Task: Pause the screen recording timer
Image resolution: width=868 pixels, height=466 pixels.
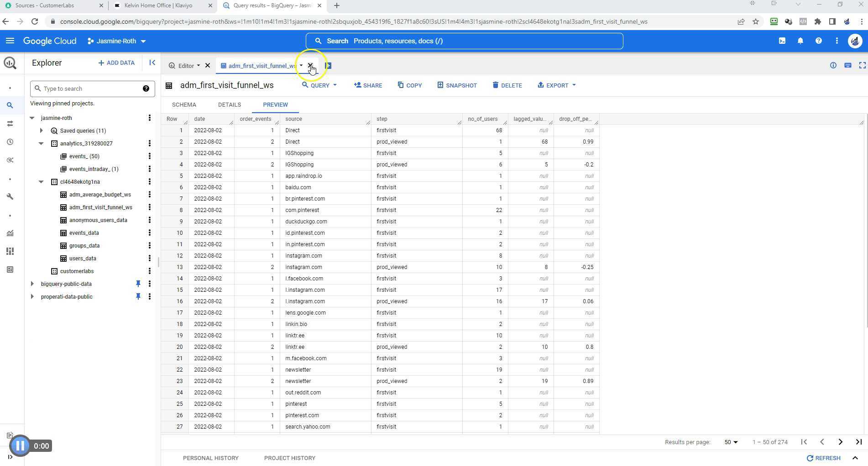Action: 20,445
